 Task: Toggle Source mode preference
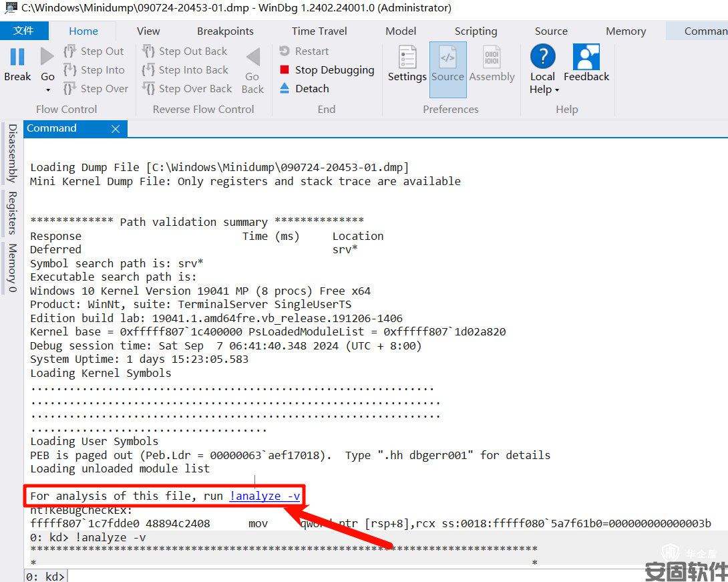coord(447,69)
